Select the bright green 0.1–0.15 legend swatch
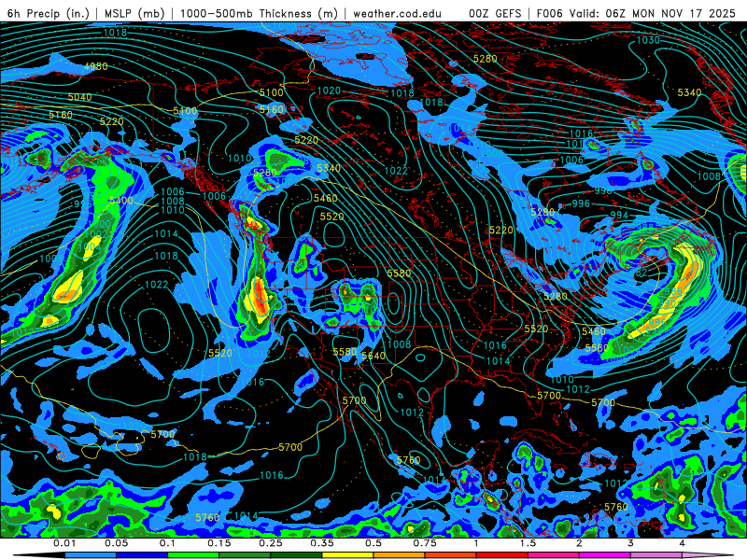This screenshot has height=560, width=747. pos(193,555)
